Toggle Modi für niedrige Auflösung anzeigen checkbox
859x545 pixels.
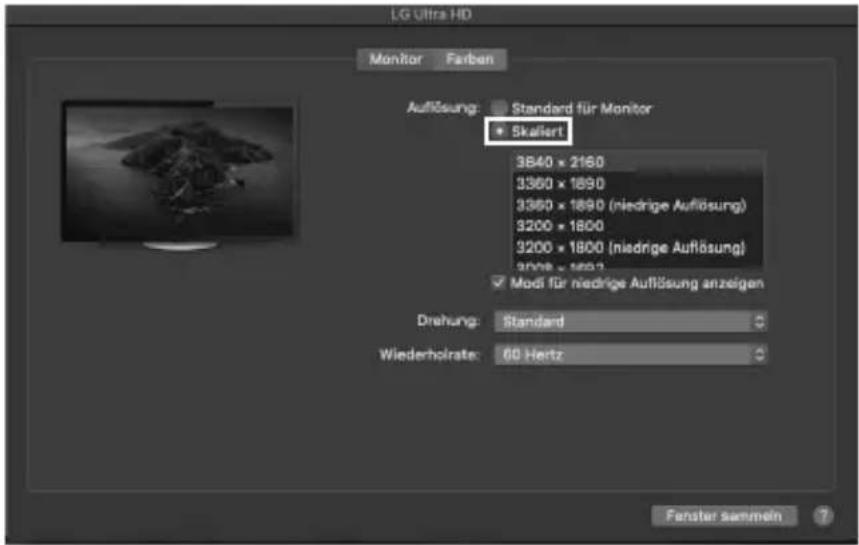(498, 283)
